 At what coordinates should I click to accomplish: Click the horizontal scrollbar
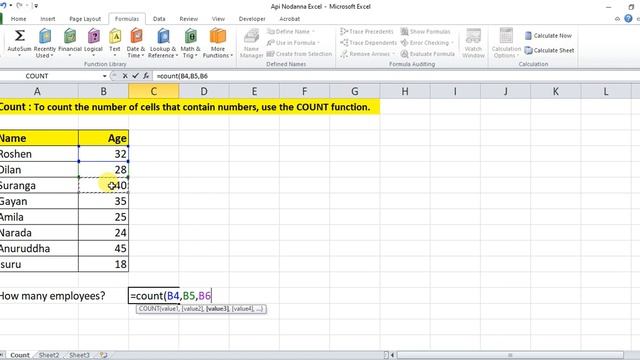tap(510, 355)
